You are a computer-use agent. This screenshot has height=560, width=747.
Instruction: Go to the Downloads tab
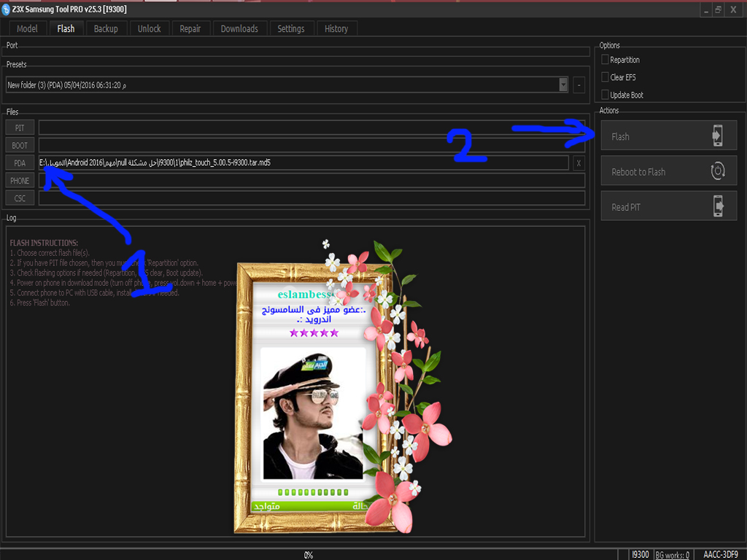click(x=239, y=28)
